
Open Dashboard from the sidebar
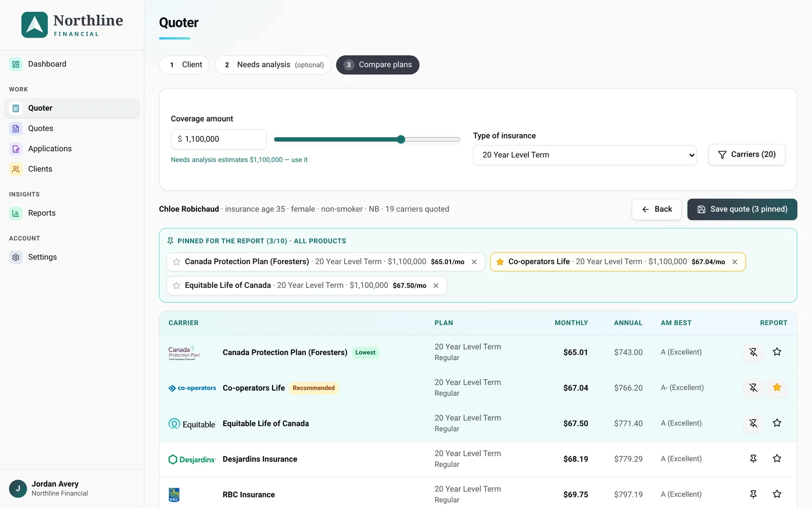[x=72, y=64]
